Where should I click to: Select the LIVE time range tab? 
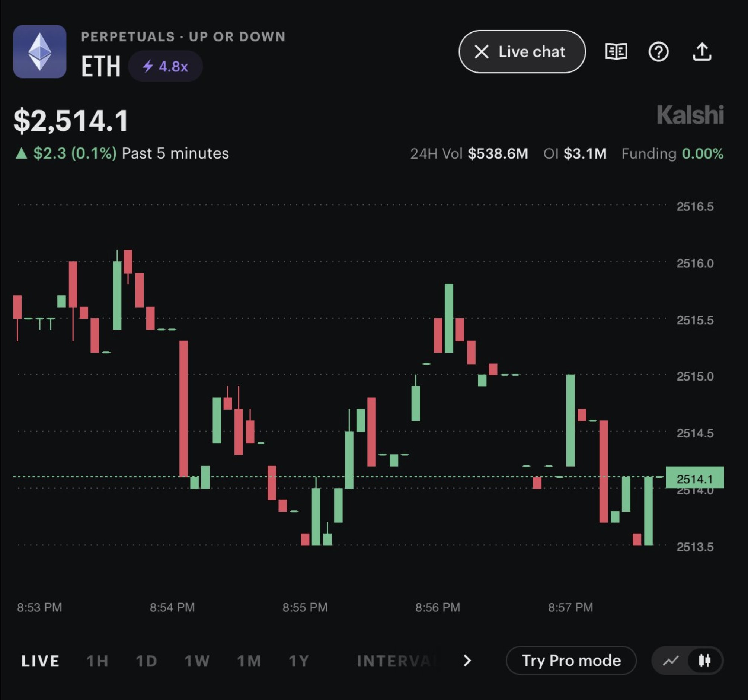pyautogui.click(x=40, y=661)
